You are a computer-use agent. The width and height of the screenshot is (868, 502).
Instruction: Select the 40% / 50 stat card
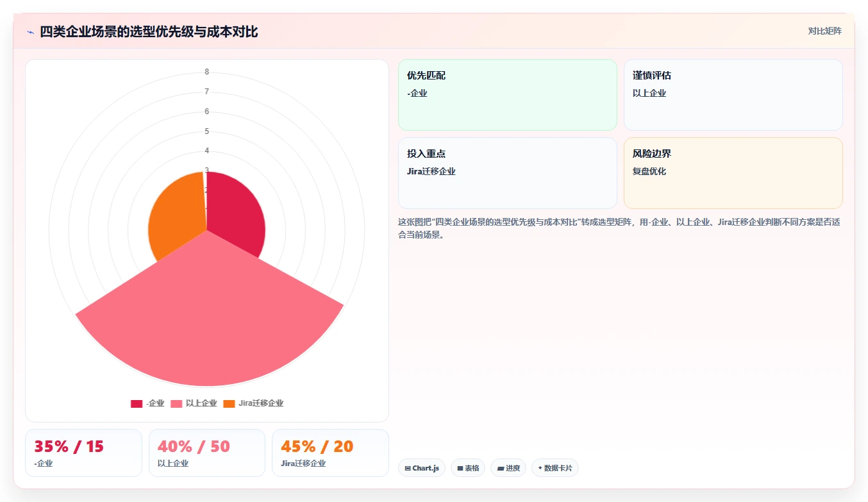206,453
